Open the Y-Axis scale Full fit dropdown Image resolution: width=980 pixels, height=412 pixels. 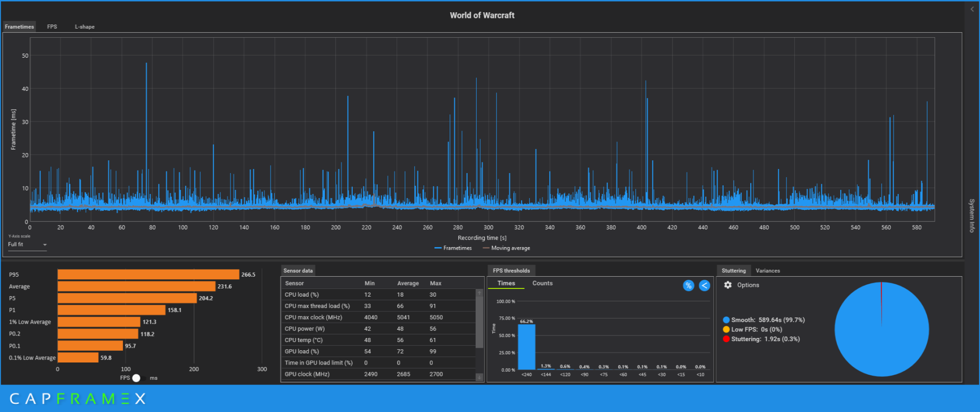click(x=28, y=245)
